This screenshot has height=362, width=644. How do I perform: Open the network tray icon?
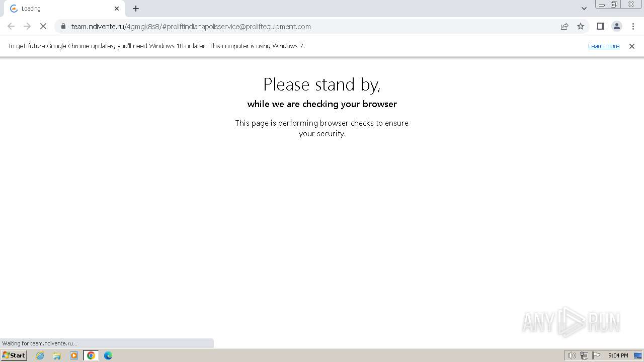(584, 355)
